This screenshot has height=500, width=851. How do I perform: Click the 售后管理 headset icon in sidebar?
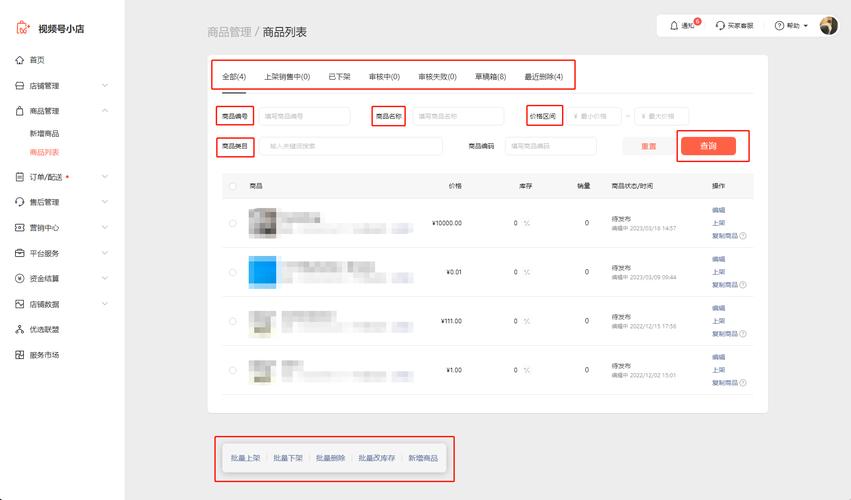tap(20, 202)
